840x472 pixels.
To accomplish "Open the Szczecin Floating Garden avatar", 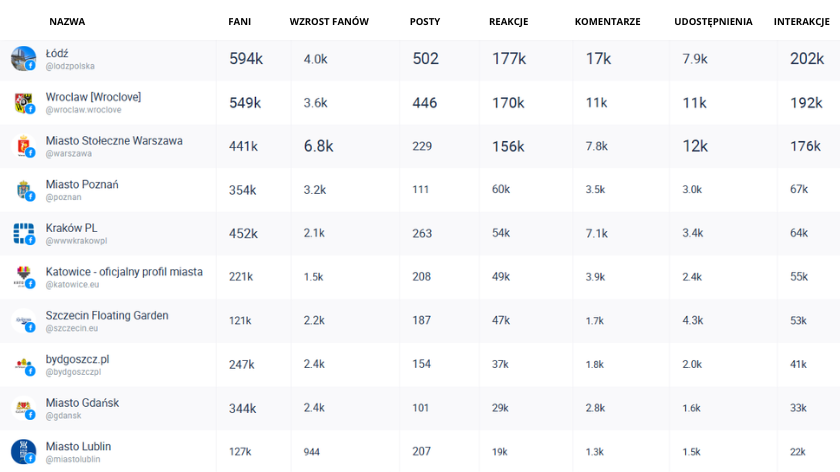I will 24,321.
